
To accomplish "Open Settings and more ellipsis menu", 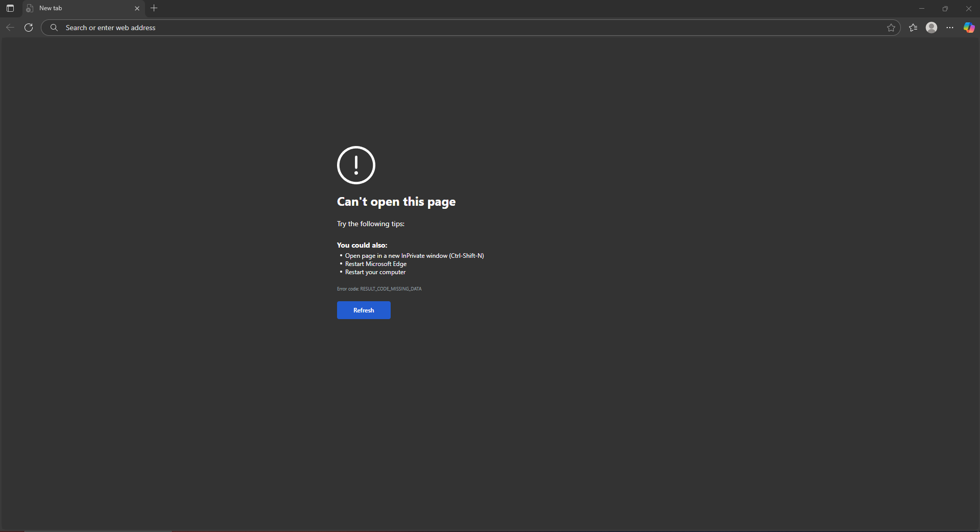I will [x=950, y=28].
